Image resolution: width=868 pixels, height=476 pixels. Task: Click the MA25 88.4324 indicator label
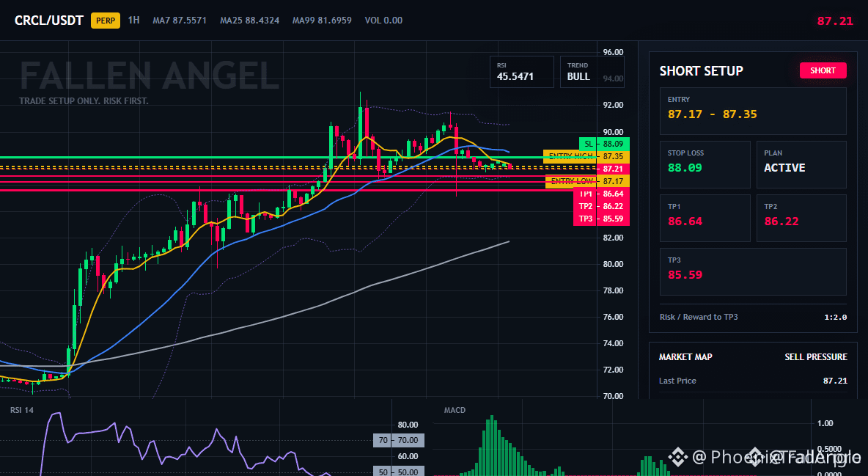250,21
